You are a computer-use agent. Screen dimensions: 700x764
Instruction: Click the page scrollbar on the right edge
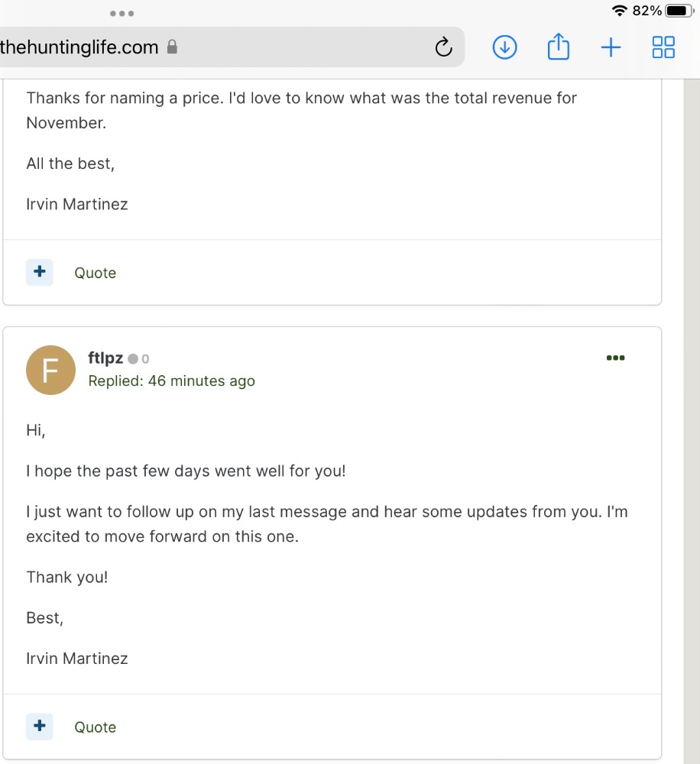[x=691, y=420]
